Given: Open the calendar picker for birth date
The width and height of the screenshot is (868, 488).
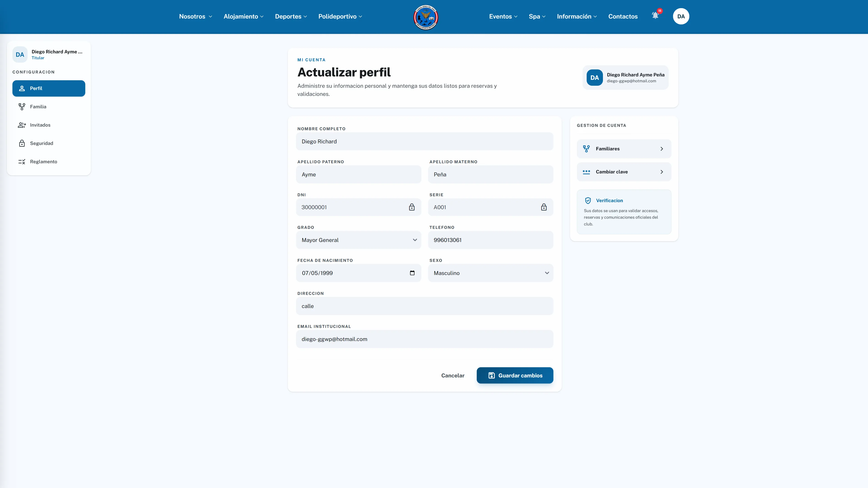Looking at the screenshot, I should tap(412, 273).
